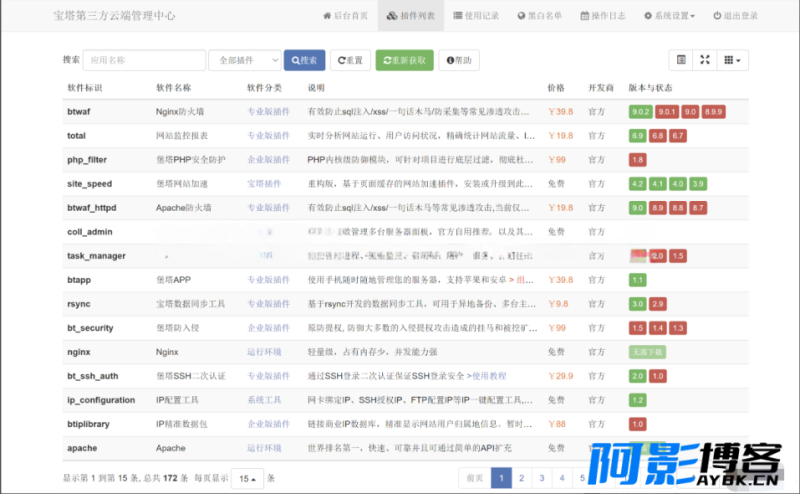Sort by 价格 column header
800x494 pixels.
tap(556, 88)
